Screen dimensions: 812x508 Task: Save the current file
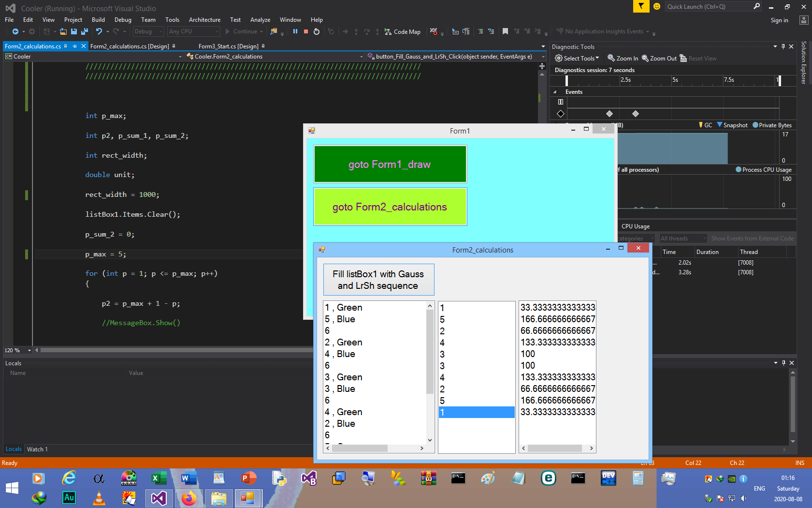pyautogui.click(x=74, y=31)
